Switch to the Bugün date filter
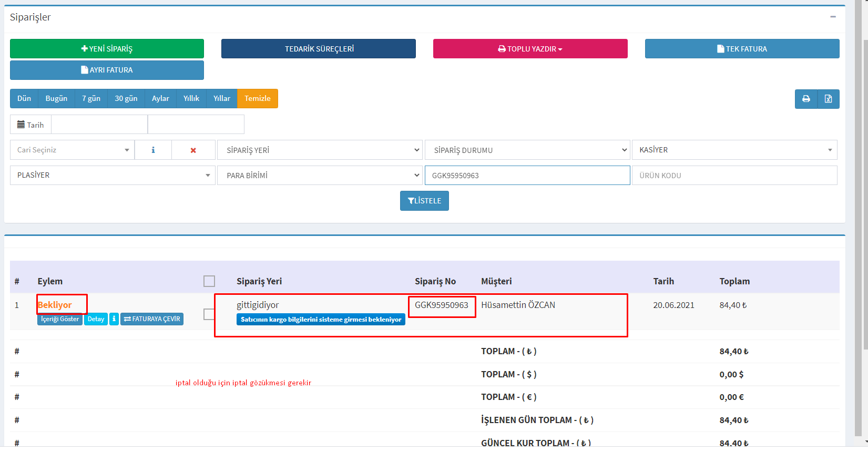 (56, 98)
